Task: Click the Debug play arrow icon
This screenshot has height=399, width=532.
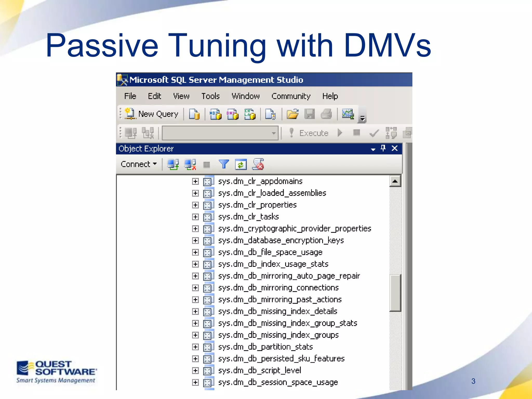Action: pos(340,133)
